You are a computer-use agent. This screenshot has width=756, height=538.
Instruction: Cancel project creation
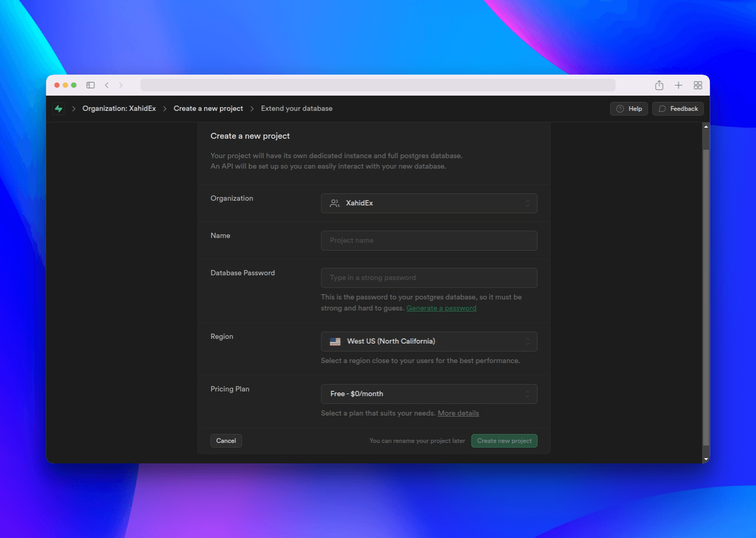tap(226, 440)
